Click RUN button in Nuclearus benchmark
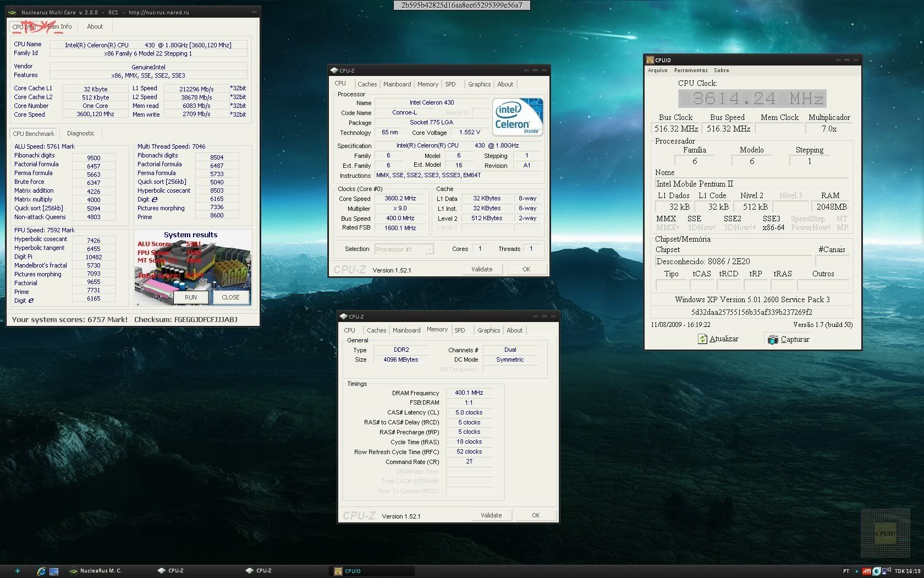This screenshot has height=578, width=924. coord(190,297)
